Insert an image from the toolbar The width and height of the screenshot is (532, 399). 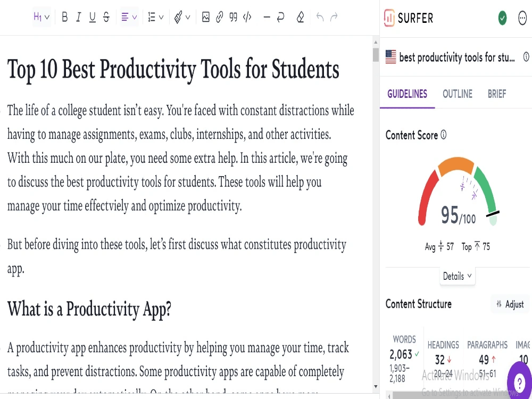(x=205, y=17)
